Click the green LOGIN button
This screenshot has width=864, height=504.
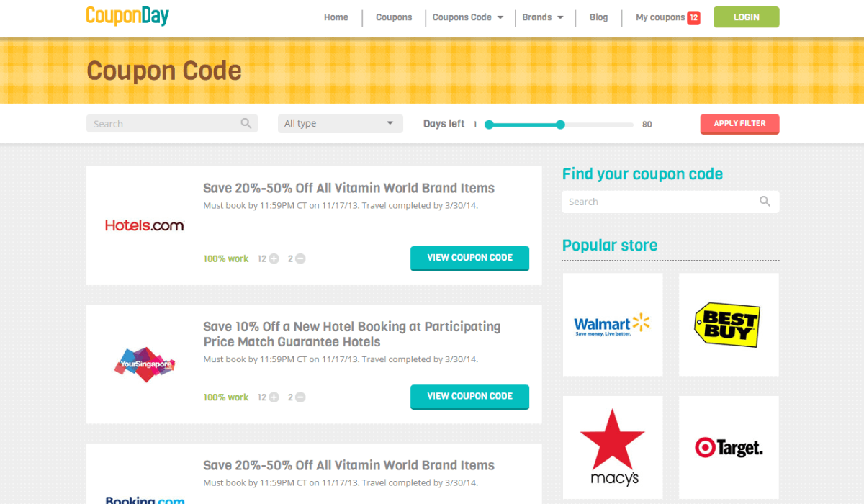point(746,17)
